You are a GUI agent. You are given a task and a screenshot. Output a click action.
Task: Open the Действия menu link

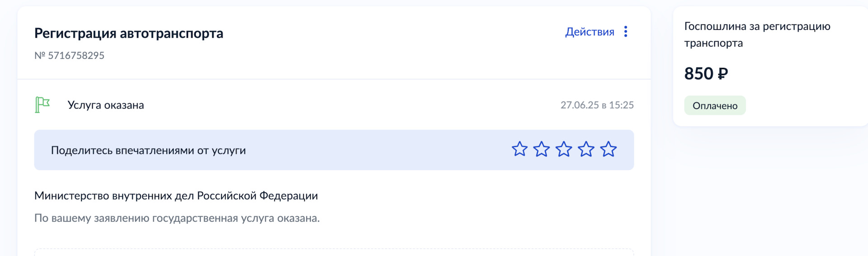pos(590,32)
